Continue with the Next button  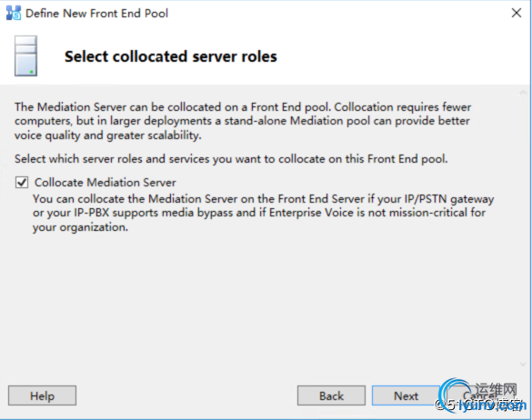[406, 395]
